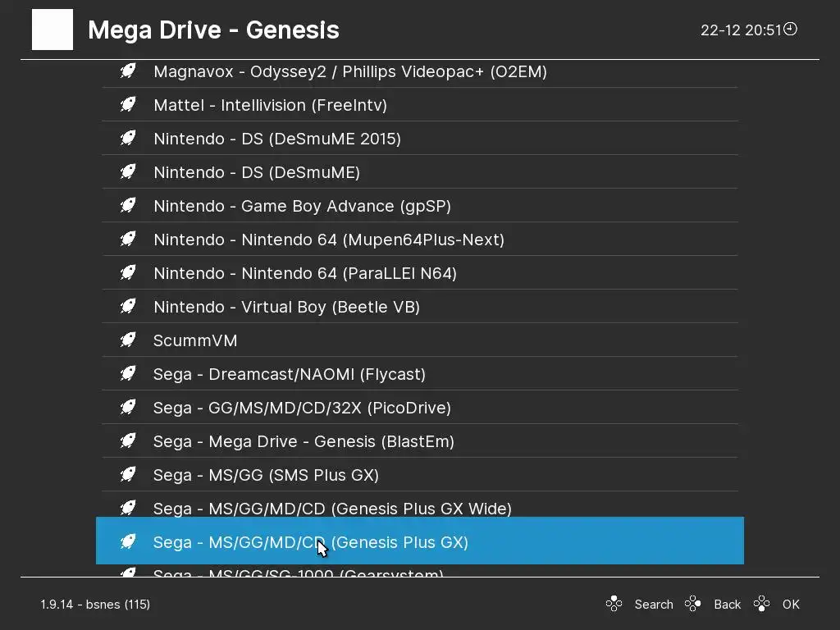Select Nintendo - Nintendo 64 (ParaLLEl N64)
This screenshot has width=840, height=630.
pos(420,272)
